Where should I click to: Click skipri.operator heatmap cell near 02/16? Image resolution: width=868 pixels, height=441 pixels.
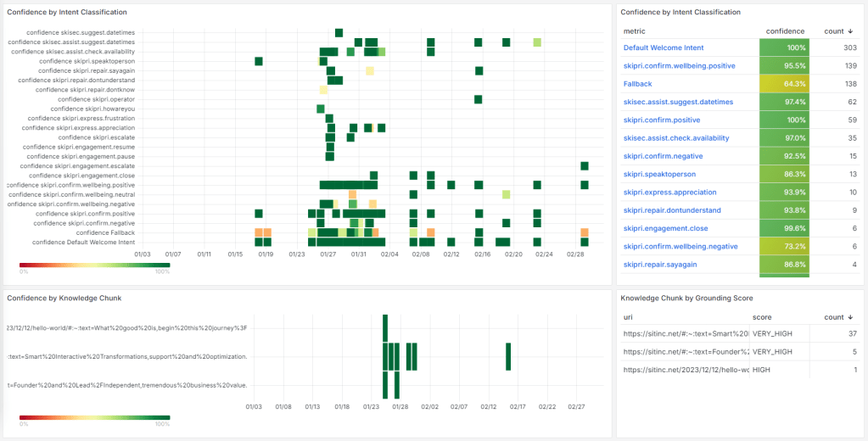pyautogui.click(x=478, y=99)
